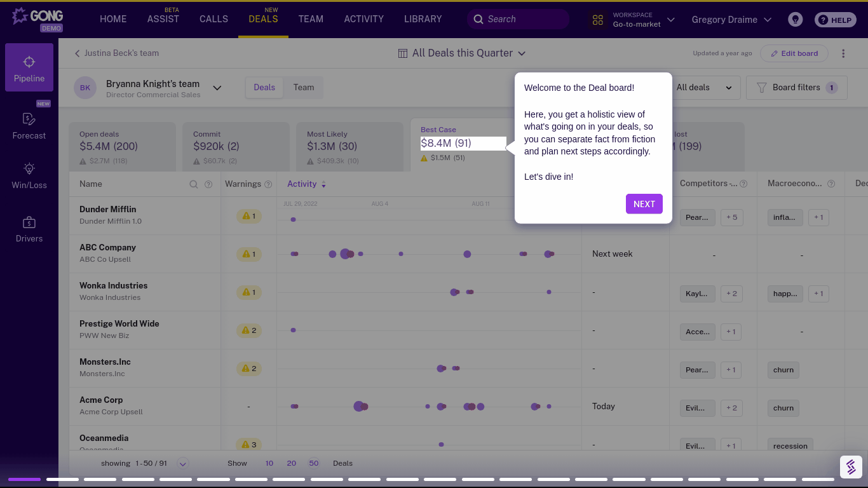Select the Commit summary card
This screenshot has height=488, width=868.
(x=236, y=147)
